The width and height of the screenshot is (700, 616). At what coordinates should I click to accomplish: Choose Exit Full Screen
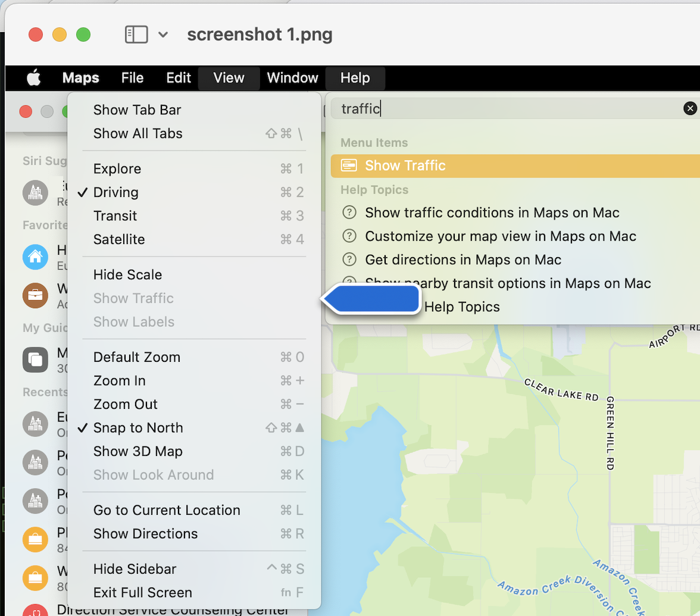click(x=194, y=593)
